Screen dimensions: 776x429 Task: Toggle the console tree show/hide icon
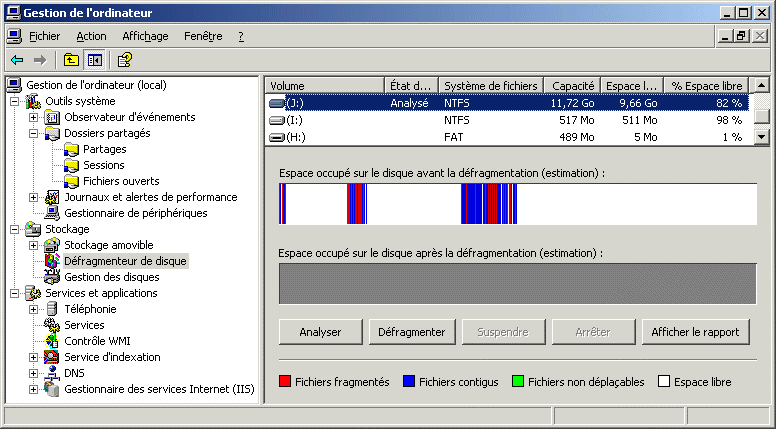pyautogui.click(x=94, y=60)
